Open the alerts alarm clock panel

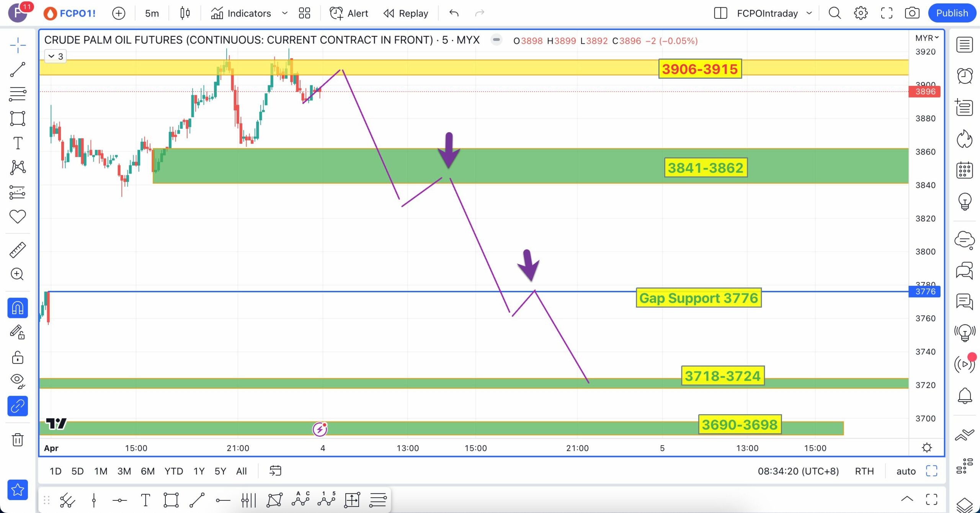[x=964, y=76]
